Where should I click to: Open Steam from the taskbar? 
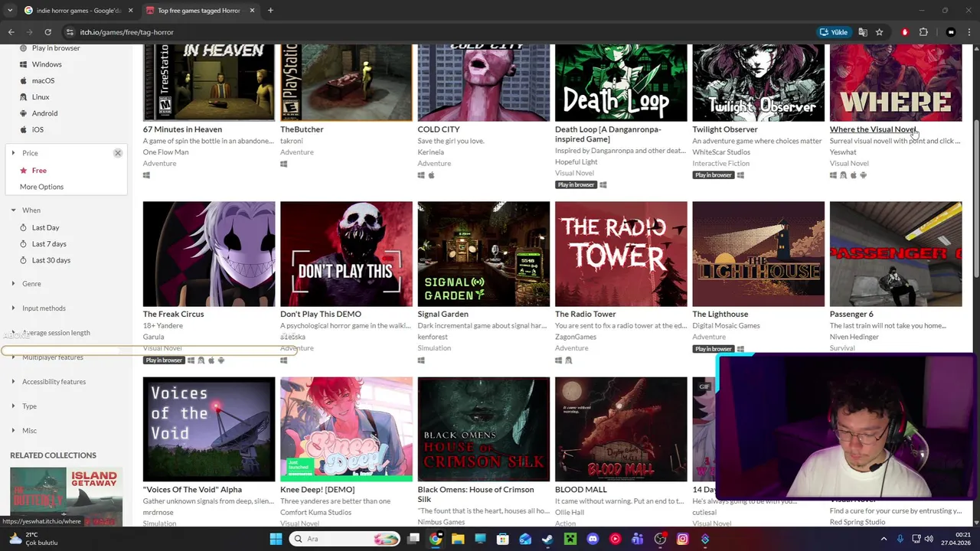(547, 539)
